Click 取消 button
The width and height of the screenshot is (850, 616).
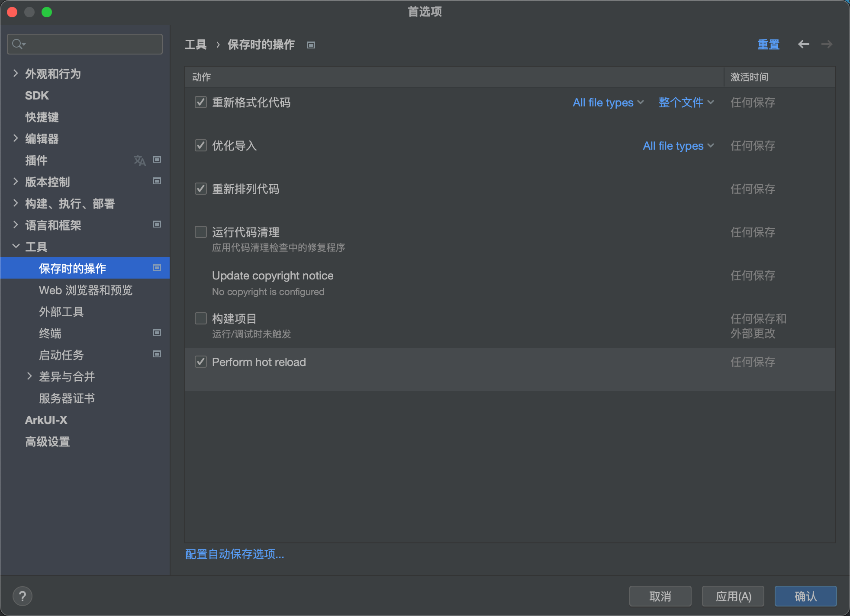tap(660, 596)
